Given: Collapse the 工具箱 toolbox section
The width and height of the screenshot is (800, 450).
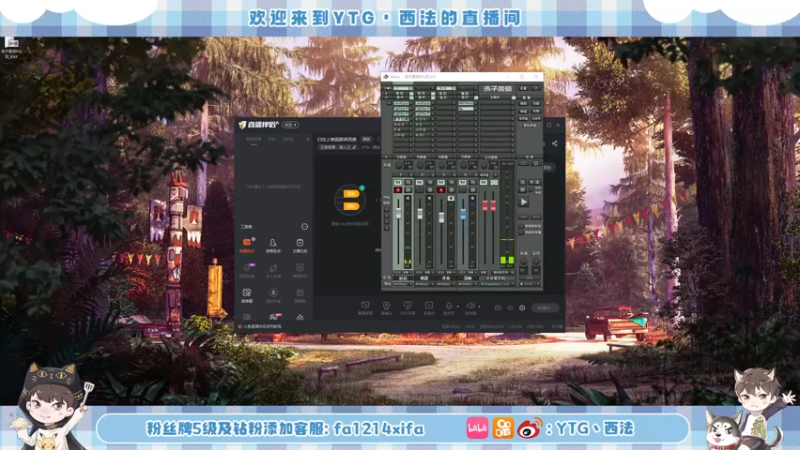Looking at the screenshot, I should [x=305, y=227].
